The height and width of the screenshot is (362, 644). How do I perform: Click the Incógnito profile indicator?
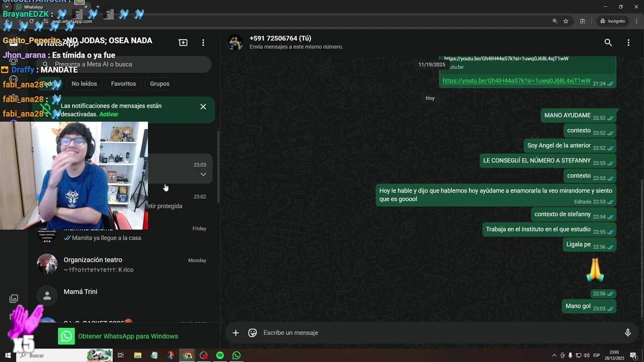[x=612, y=21]
